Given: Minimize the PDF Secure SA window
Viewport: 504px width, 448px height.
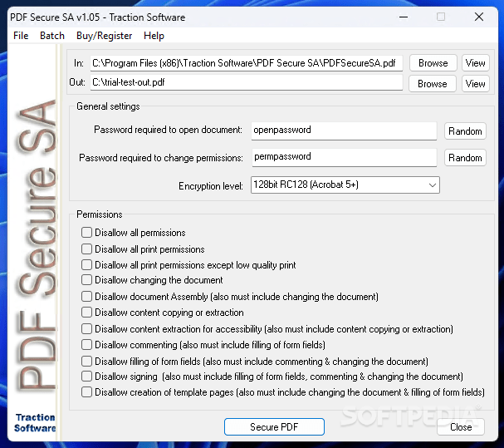Looking at the screenshot, I should coord(404,17).
